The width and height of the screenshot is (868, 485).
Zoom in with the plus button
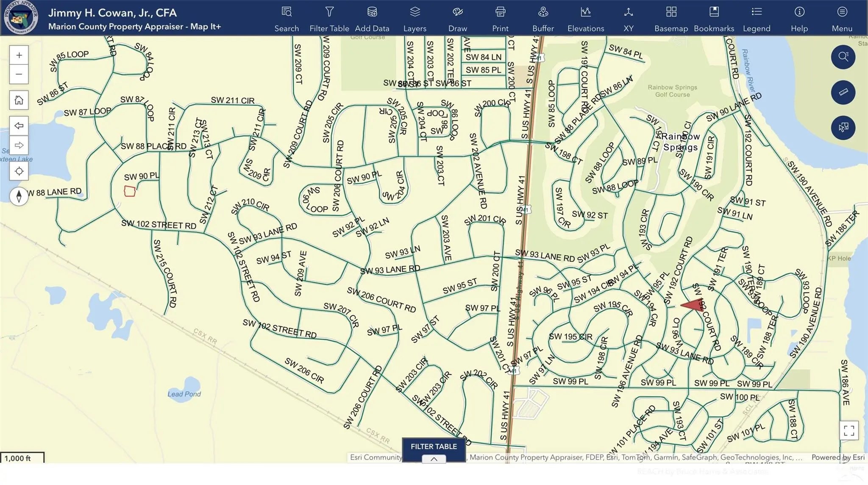click(x=19, y=55)
